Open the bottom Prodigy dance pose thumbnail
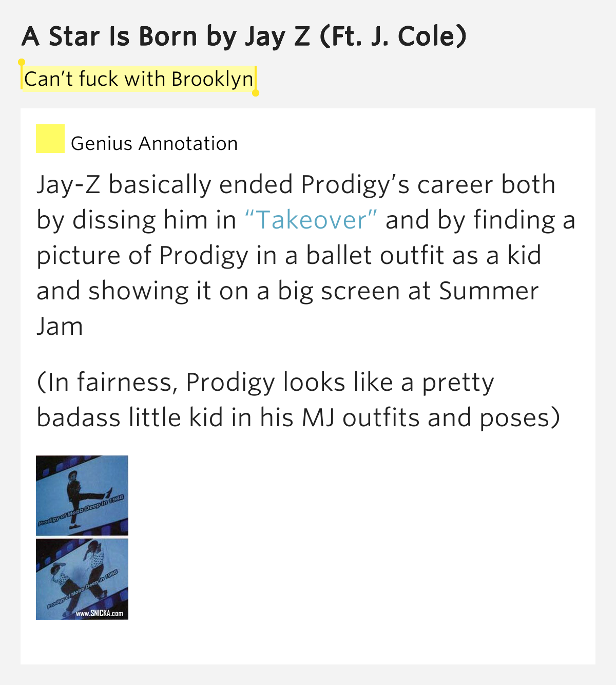616x685 pixels. 82,579
